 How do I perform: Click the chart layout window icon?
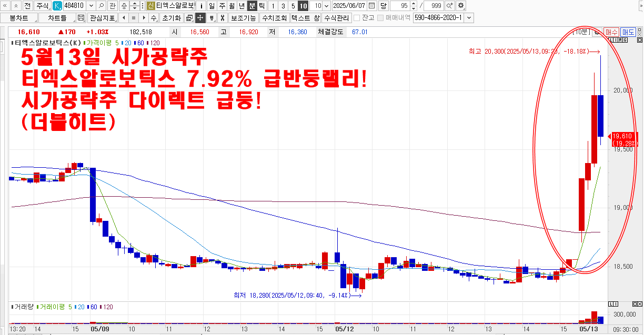[189, 18]
